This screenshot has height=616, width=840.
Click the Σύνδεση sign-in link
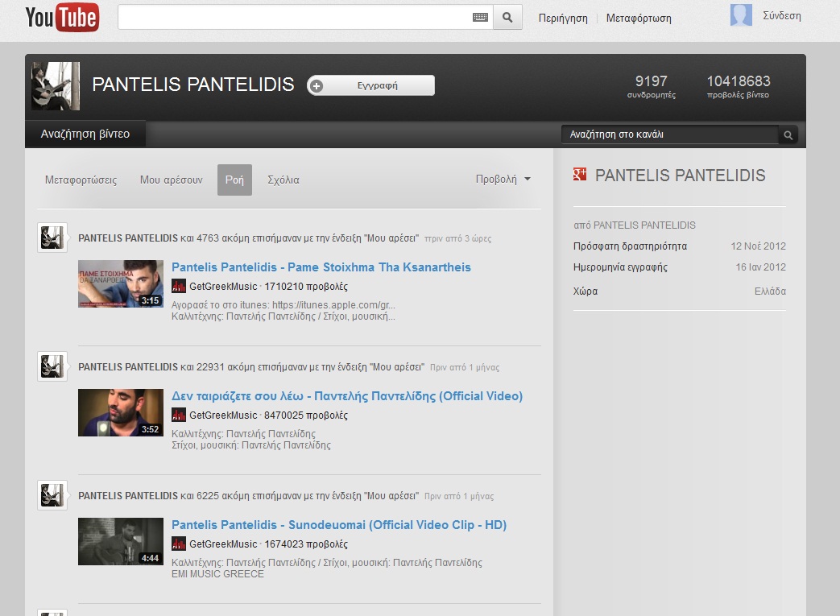tap(782, 15)
